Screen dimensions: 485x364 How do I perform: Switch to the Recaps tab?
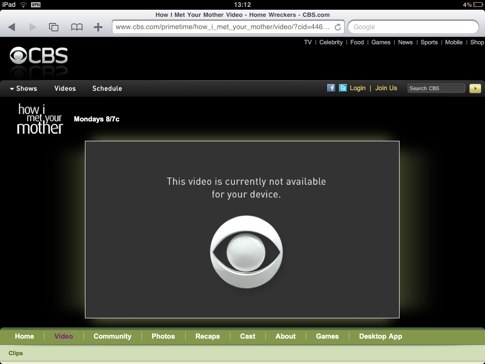pos(207,336)
